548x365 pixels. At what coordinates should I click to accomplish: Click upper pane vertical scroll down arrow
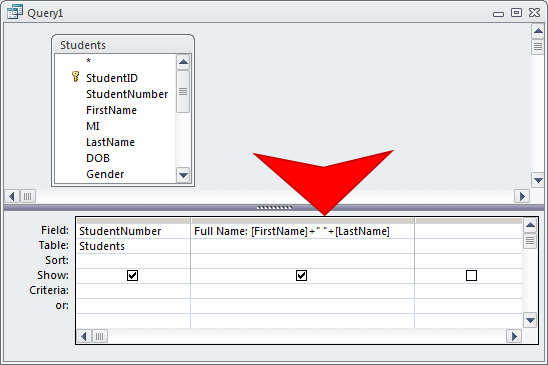[538, 180]
